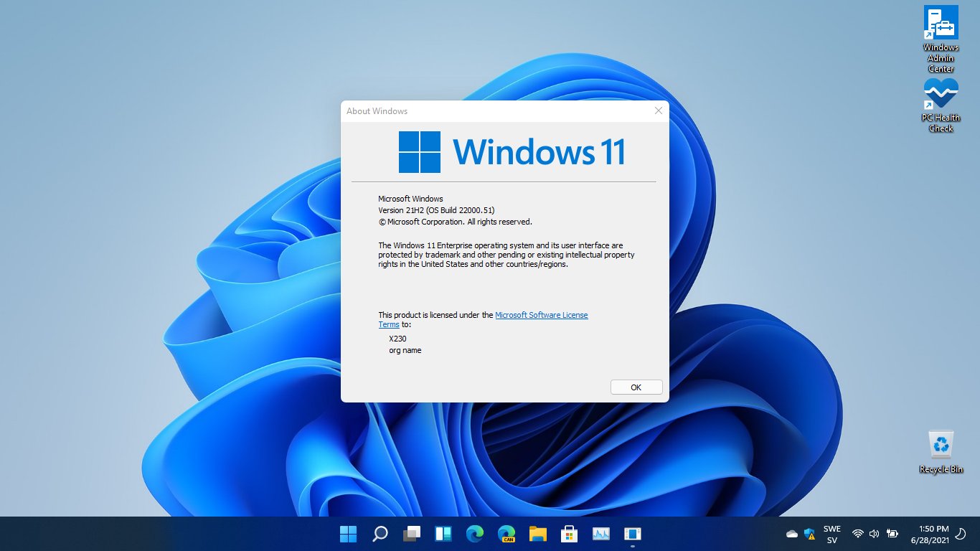Click the volume speaker tray icon
The image size is (980, 551).
[x=874, y=534]
